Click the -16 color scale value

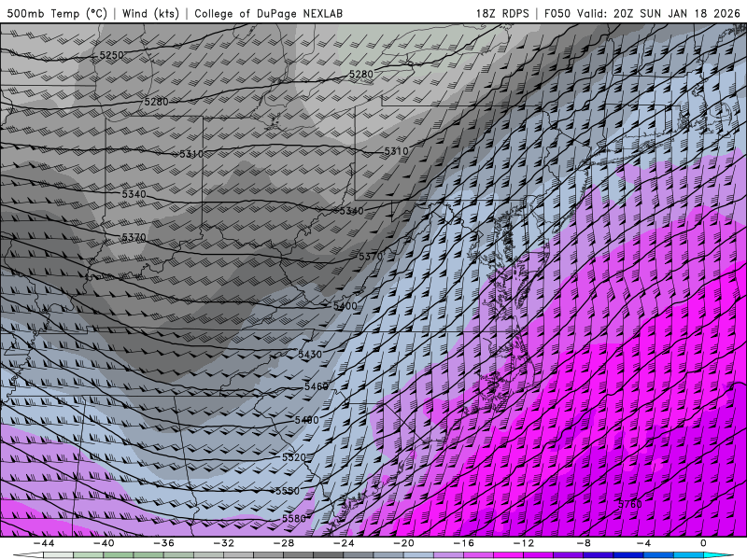(463, 543)
